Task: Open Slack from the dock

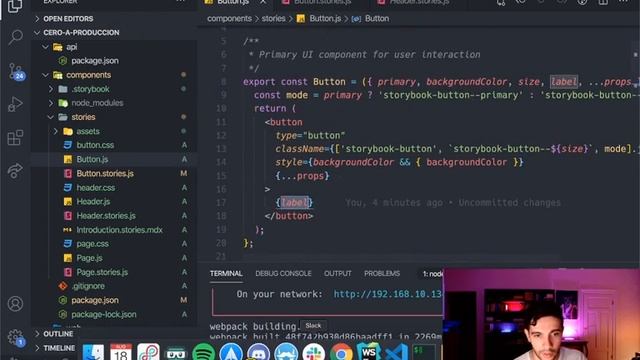Action: [x=313, y=352]
